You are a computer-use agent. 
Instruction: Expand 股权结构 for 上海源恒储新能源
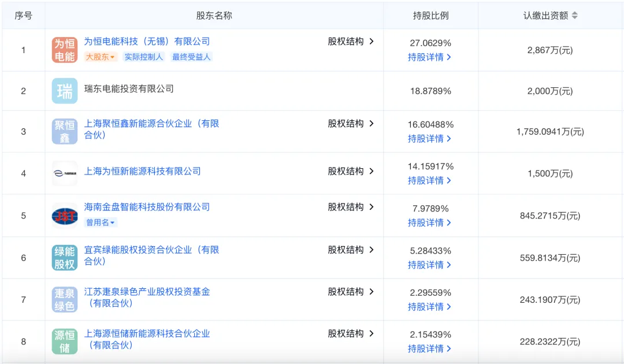point(351,333)
